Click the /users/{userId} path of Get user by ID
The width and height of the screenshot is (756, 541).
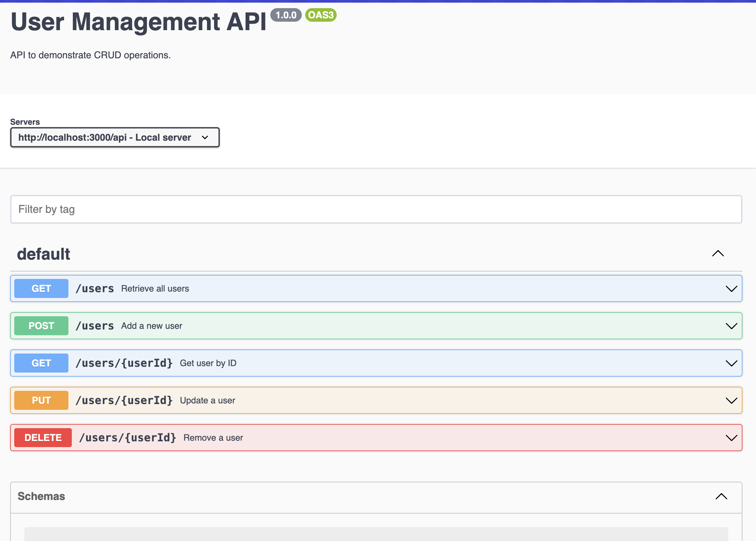(124, 363)
